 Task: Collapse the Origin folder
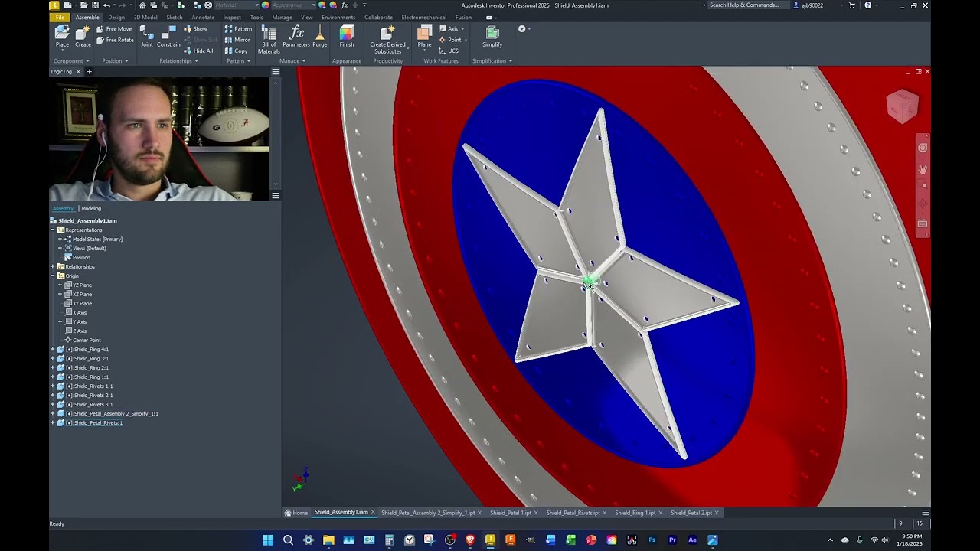[x=53, y=275]
